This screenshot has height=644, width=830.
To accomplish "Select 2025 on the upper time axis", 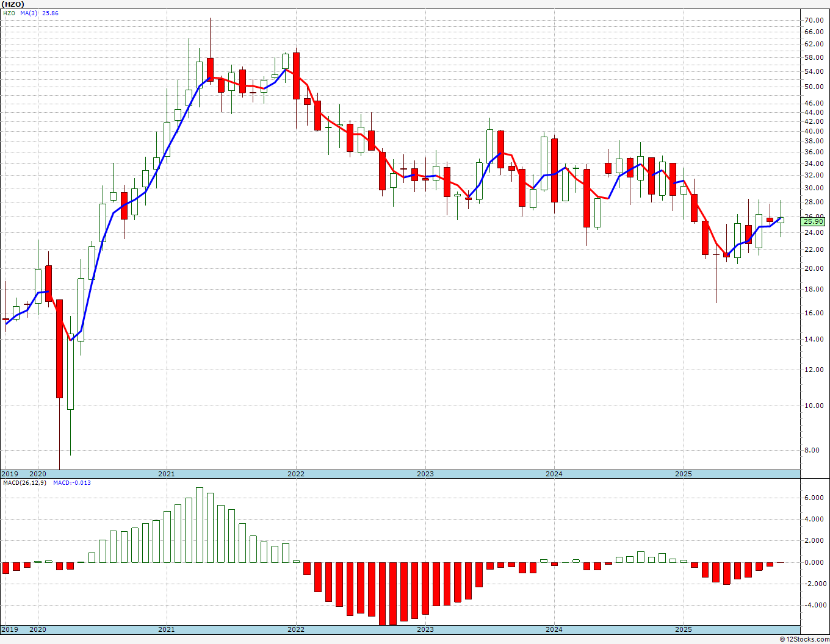I will point(684,474).
